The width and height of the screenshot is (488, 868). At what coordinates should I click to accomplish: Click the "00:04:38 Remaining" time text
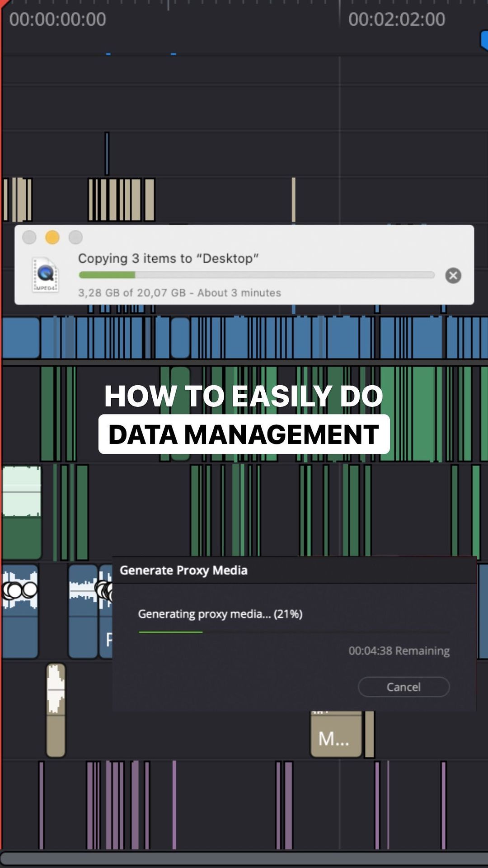399,651
